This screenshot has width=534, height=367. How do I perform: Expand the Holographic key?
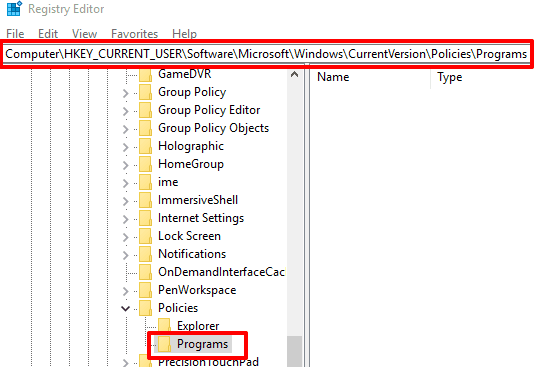[126, 147]
